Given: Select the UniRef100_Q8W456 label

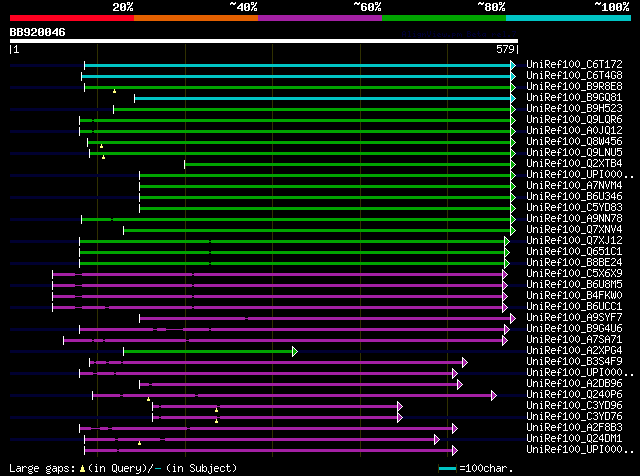Looking at the screenshot, I should click(x=574, y=142).
